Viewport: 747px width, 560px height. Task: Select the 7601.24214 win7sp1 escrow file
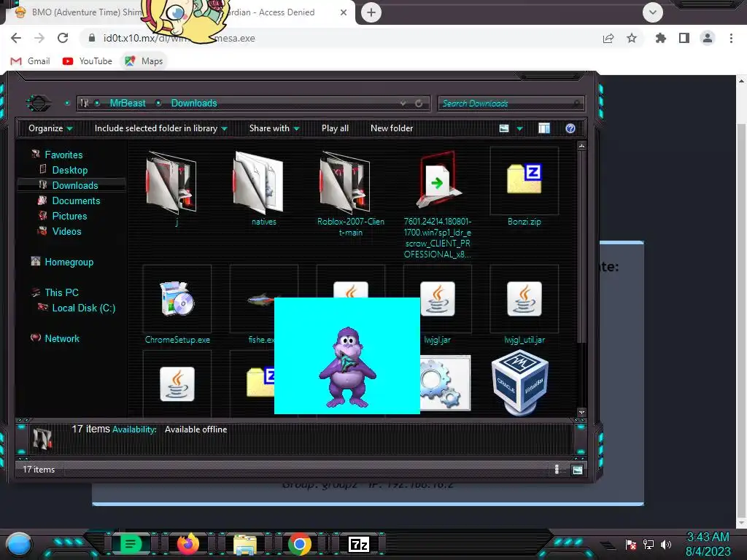tap(438, 205)
